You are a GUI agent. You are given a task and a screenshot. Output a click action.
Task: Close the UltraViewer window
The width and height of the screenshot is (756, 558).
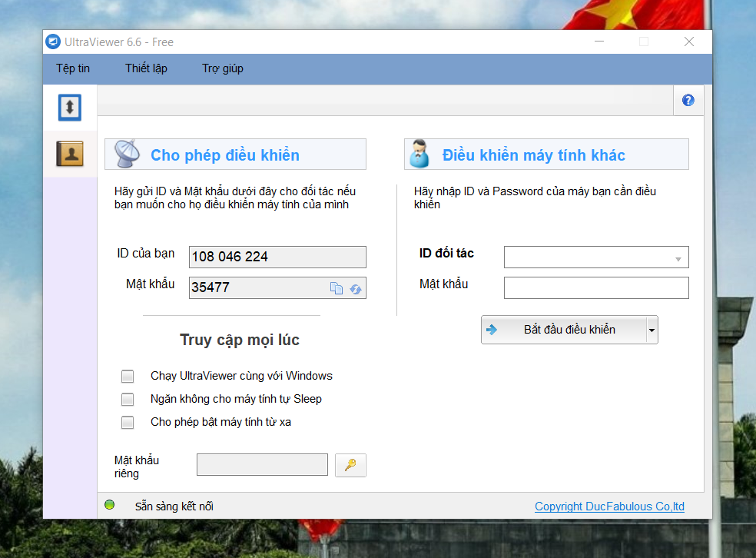pyautogui.click(x=689, y=42)
